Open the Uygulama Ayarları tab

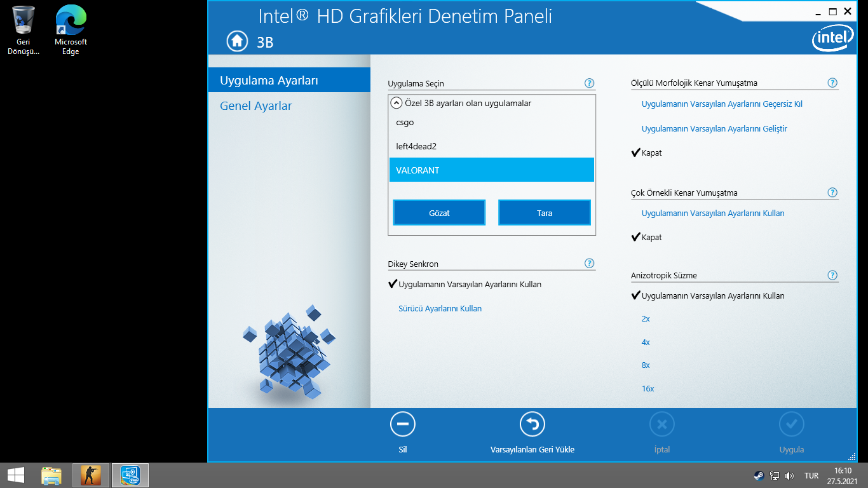pos(289,80)
